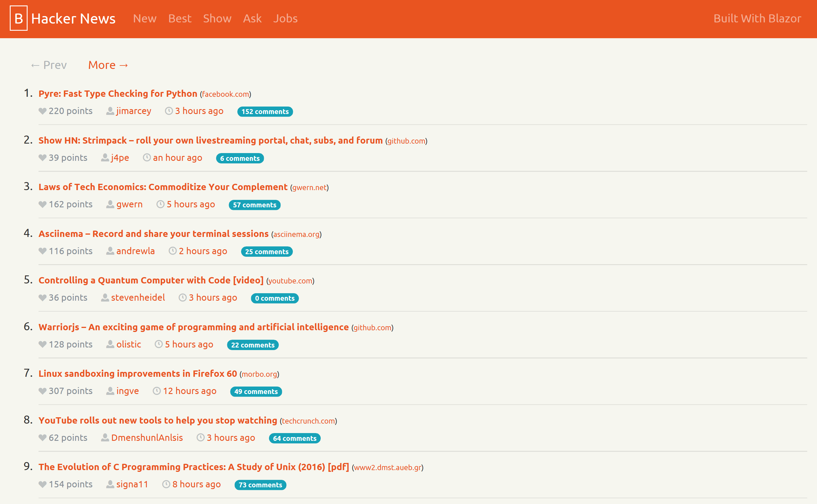The height and width of the screenshot is (504, 817).
Task: Click user icon next to DmenshunlAnlsis
Action: click(x=105, y=438)
